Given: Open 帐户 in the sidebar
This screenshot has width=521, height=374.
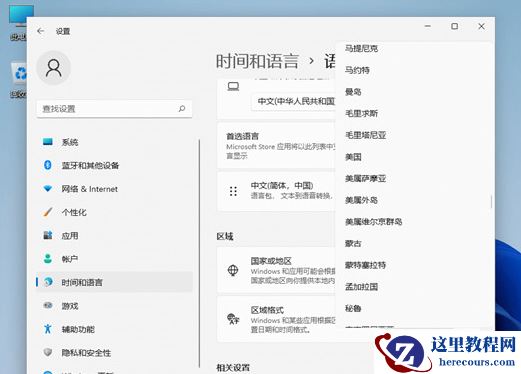Looking at the screenshot, I should tap(114, 259).
